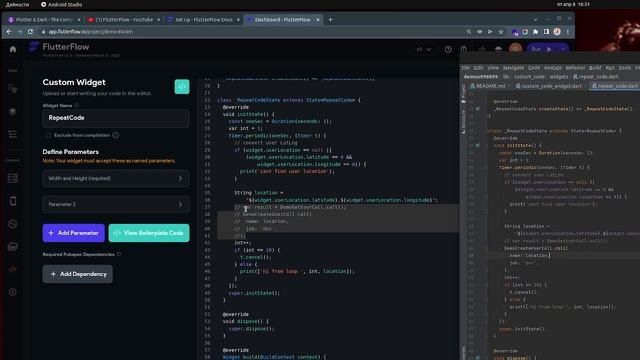Reload the FlutterFlow page
The width and height of the screenshot is (640, 360).
coord(31,31)
